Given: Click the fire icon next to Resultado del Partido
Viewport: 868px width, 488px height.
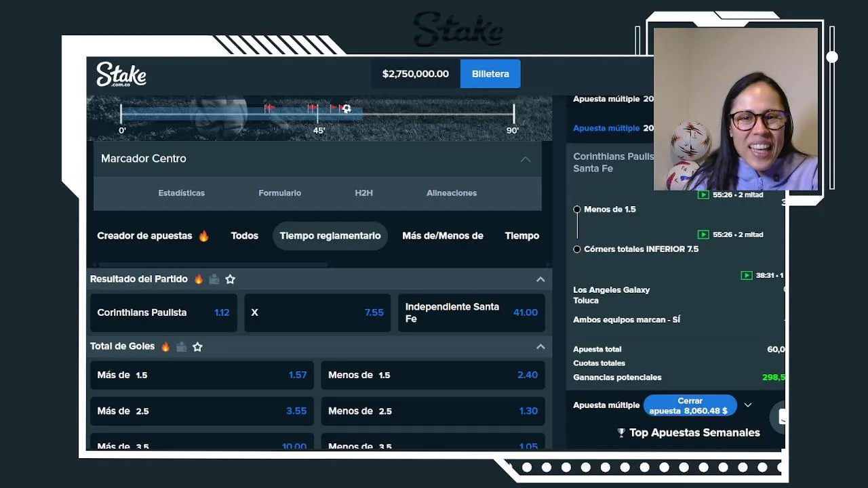Looking at the screenshot, I should pyautogui.click(x=199, y=279).
